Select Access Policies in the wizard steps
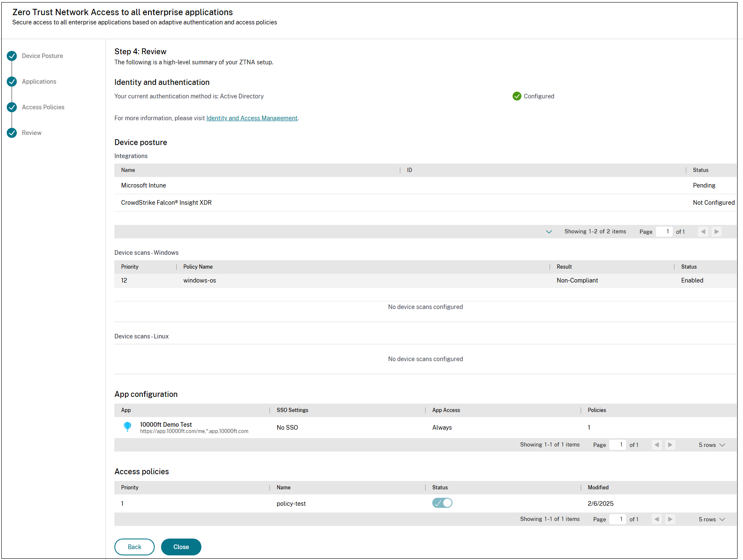This screenshot has width=743, height=560. [x=43, y=107]
